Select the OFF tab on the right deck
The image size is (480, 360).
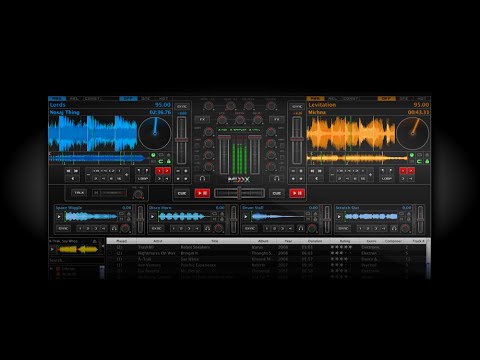point(386,99)
